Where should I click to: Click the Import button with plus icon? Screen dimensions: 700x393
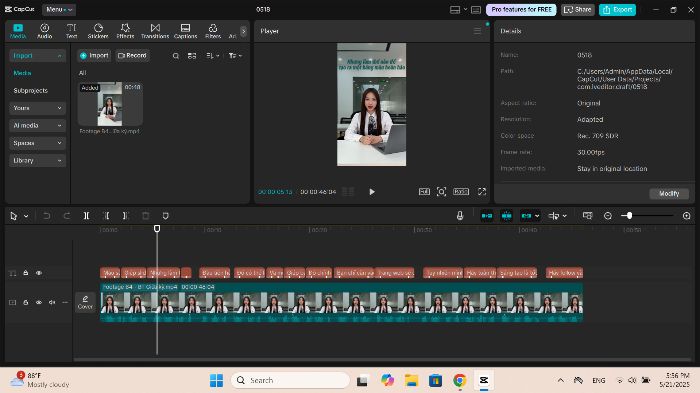(x=94, y=55)
